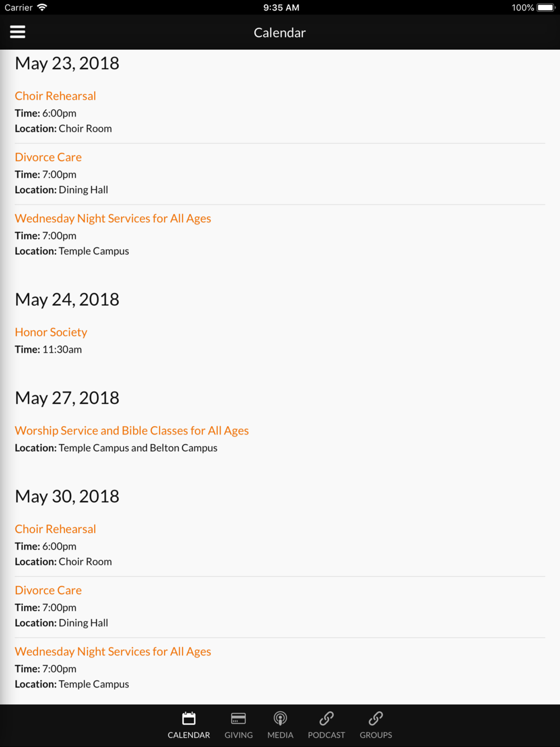Viewport: 560px width, 747px height.
Task: Tap the Calendar icon in bottom bar
Action: coord(189,718)
